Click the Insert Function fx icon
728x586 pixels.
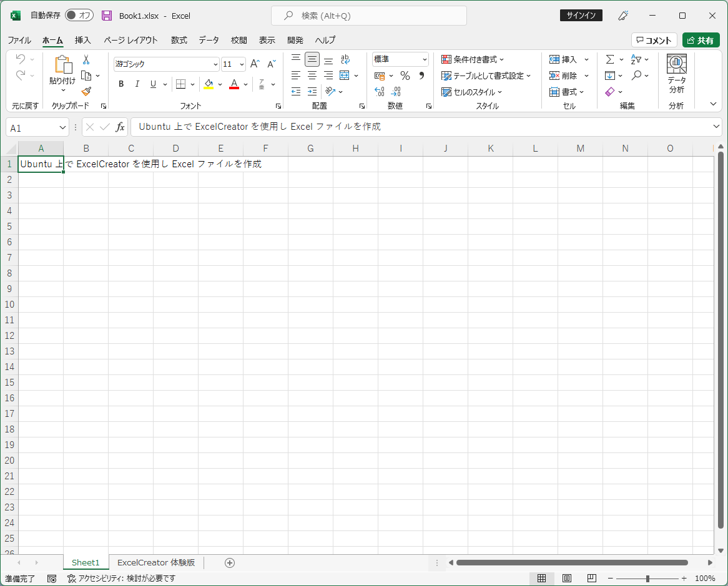click(121, 127)
